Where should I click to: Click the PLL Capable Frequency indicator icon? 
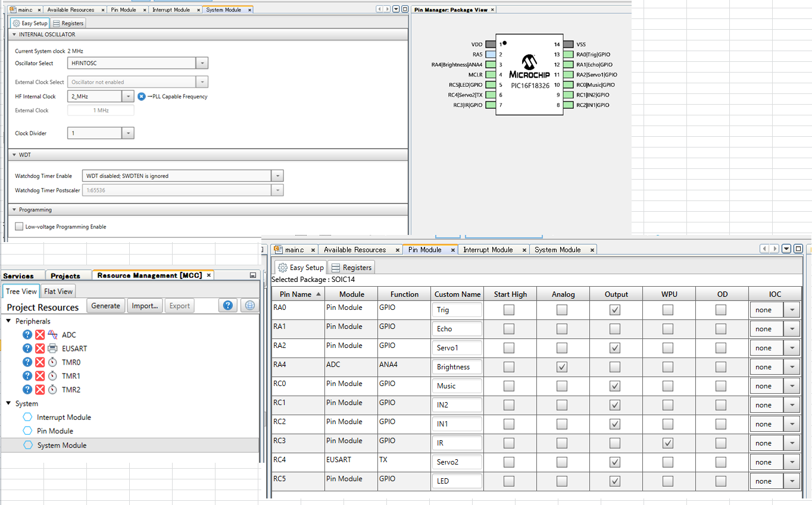coord(142,96)
